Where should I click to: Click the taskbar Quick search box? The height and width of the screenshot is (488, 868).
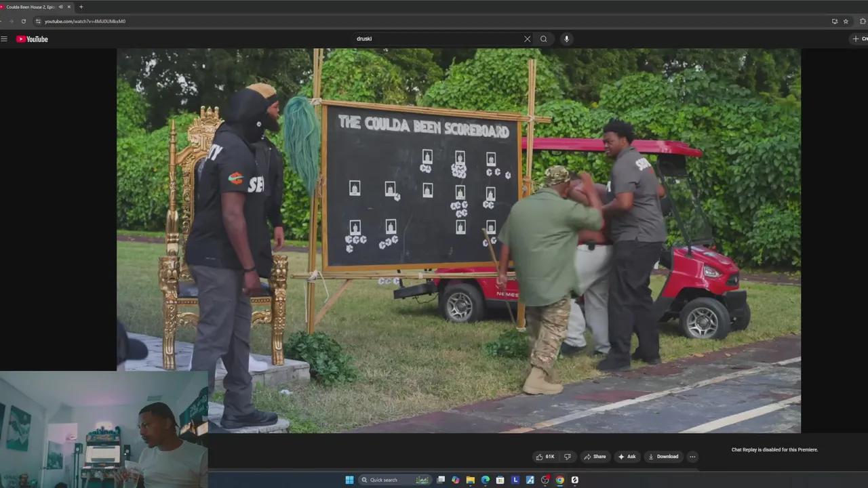point(396,480)
